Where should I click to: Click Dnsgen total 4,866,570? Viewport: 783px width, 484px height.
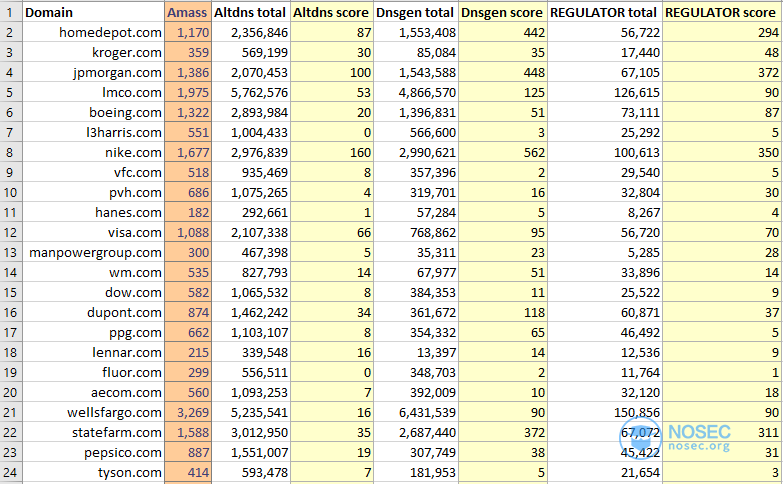pyautogui.click(x=416, y=92)
